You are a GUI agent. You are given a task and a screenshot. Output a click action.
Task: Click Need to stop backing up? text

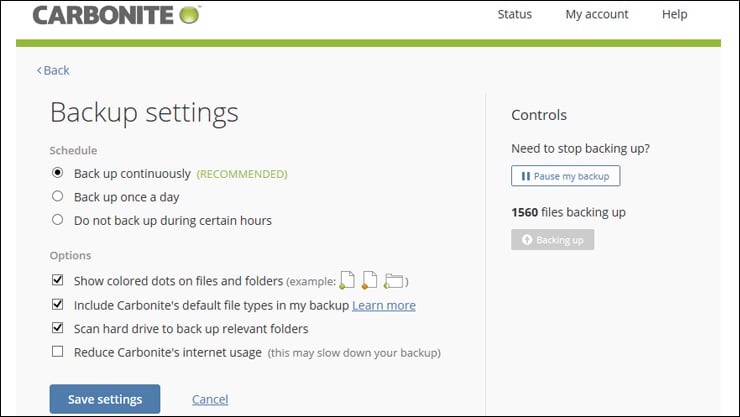point(580,149)
